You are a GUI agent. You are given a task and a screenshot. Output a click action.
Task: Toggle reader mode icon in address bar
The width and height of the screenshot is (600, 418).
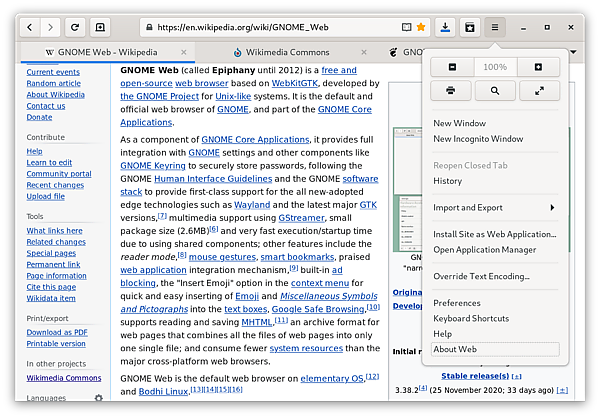click(406, 27)
